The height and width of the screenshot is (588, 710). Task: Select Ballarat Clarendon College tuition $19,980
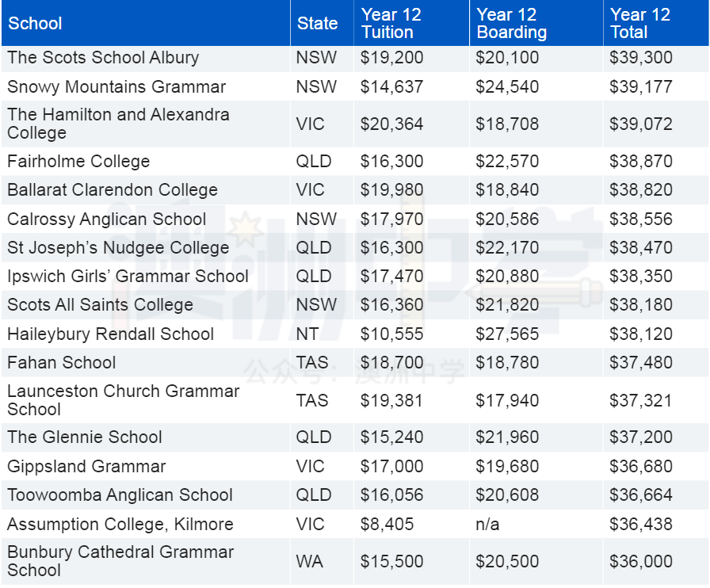(x=391, y=190)
